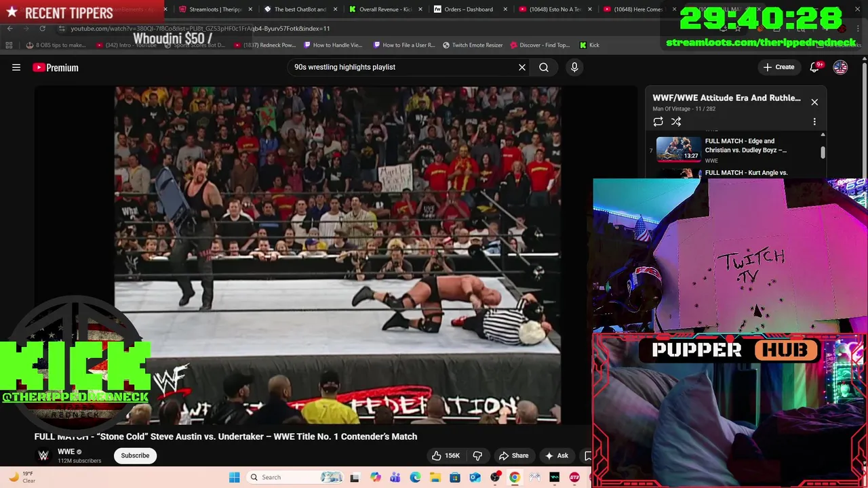Open the YouTube hamburger guide menu
Image resolution: width=868 pixels, height=488 pixels.
pos(16,67)
